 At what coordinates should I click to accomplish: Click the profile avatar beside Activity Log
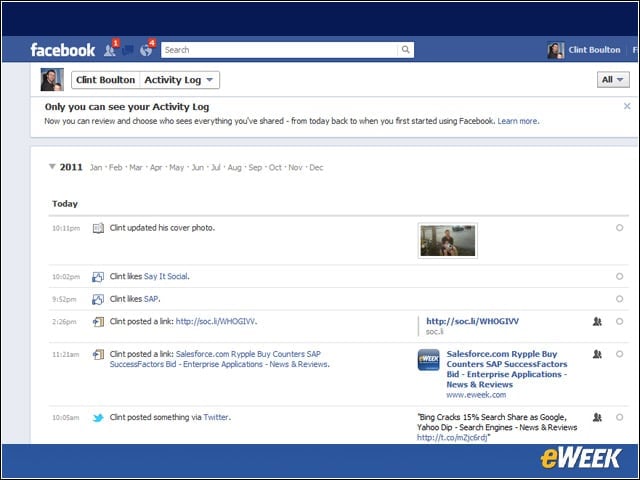point(52,80)
